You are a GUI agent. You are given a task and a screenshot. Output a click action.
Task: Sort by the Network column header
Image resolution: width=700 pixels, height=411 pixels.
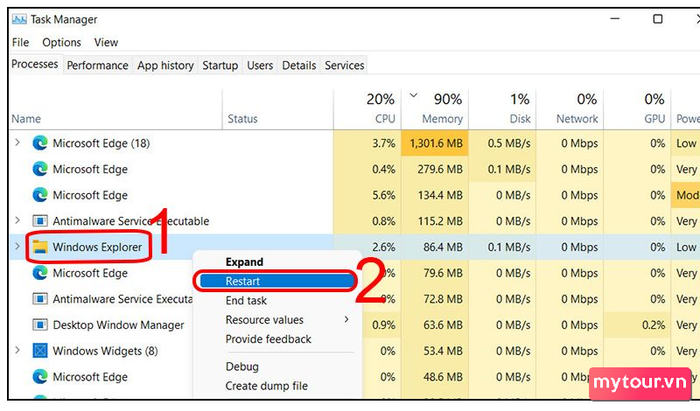pyautogui.click(x=577, y=119)
